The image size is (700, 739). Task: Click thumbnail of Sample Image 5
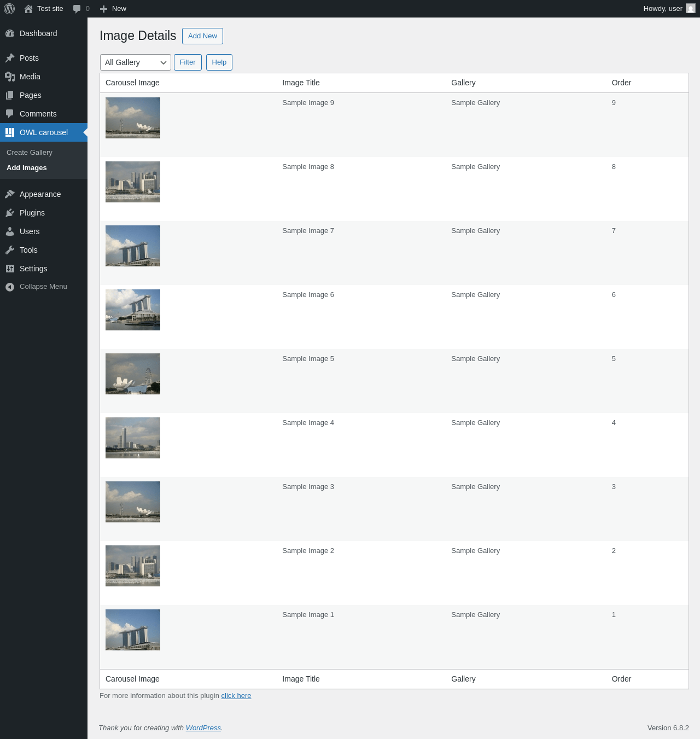[133, 374]
